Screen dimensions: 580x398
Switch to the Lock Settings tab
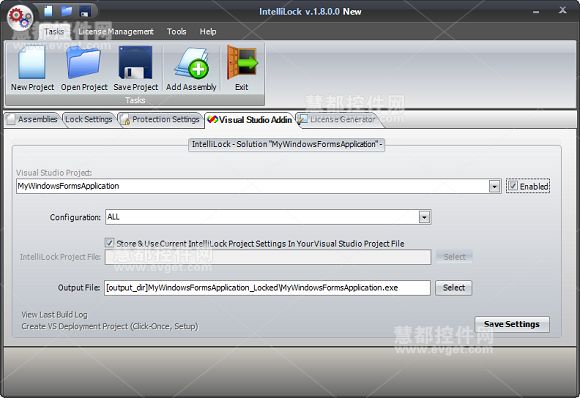click(89, 119)
